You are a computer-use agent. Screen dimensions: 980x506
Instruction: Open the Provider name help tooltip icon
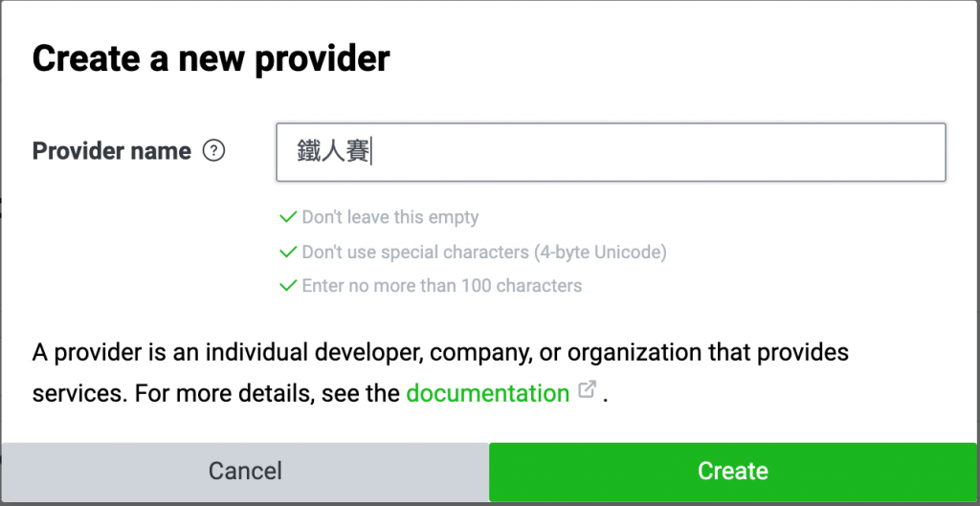(213, 151)
